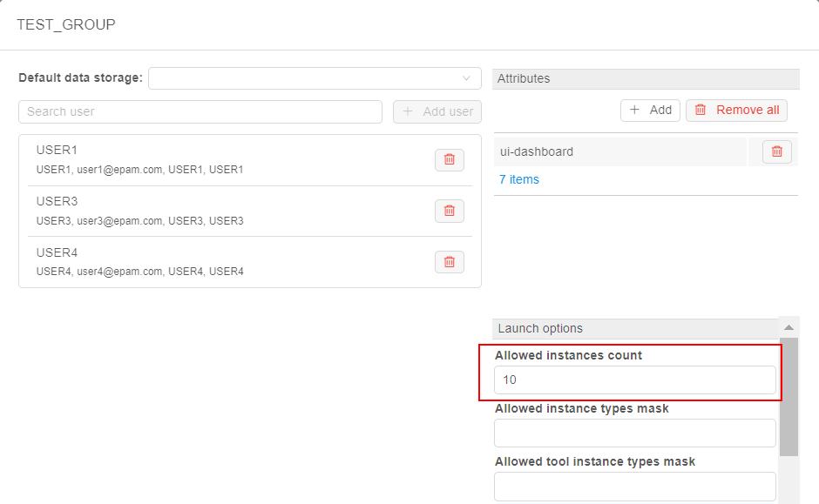Delete the ui-dashboard attribute
This screenshot has width=819, height=504.
click(776, 151)
